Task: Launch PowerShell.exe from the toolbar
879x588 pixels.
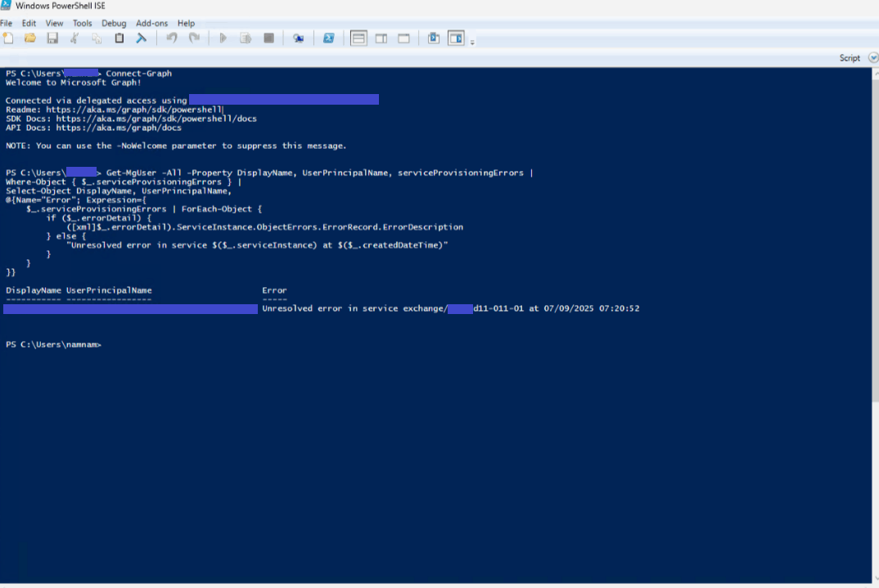Action: pyautogui.click(x=329, y=38)
